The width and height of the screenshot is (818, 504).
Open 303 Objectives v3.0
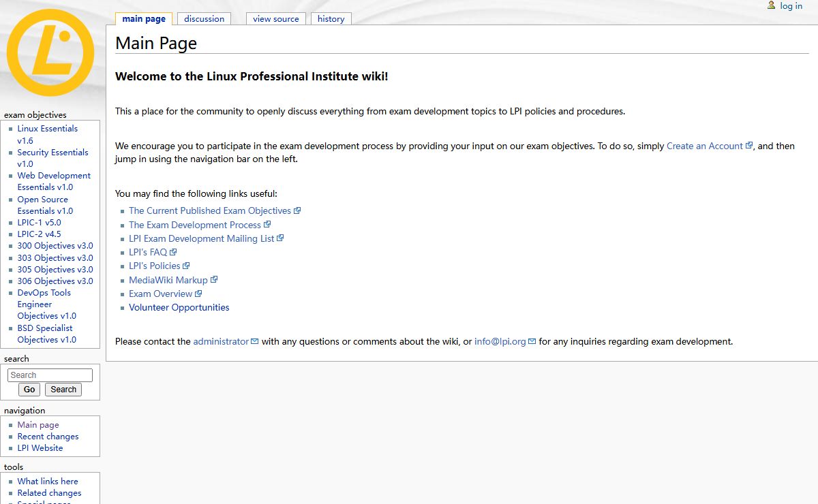tap(55, 258)
